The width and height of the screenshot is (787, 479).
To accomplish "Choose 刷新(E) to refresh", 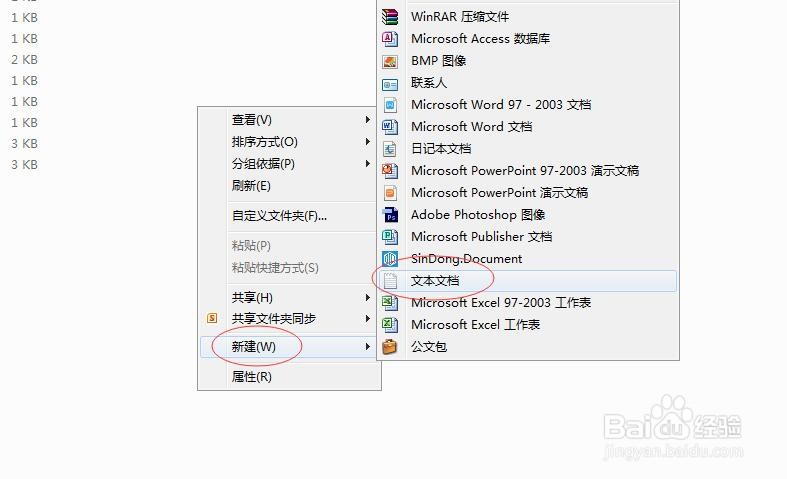I will (289, 186).
